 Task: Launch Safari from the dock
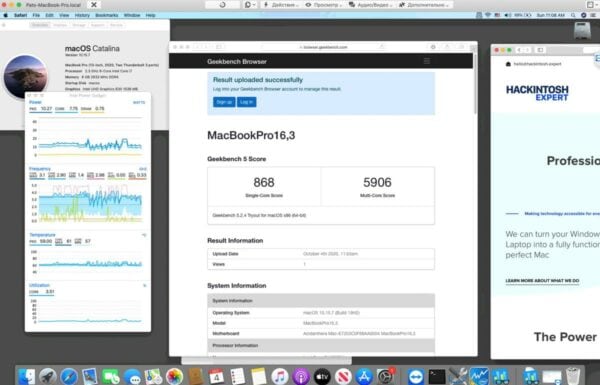69,377
